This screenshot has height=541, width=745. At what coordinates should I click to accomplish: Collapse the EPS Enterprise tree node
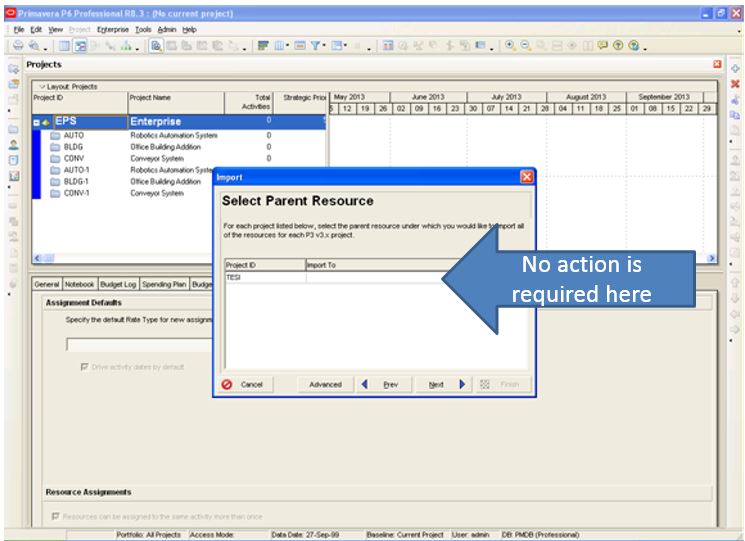37,122
